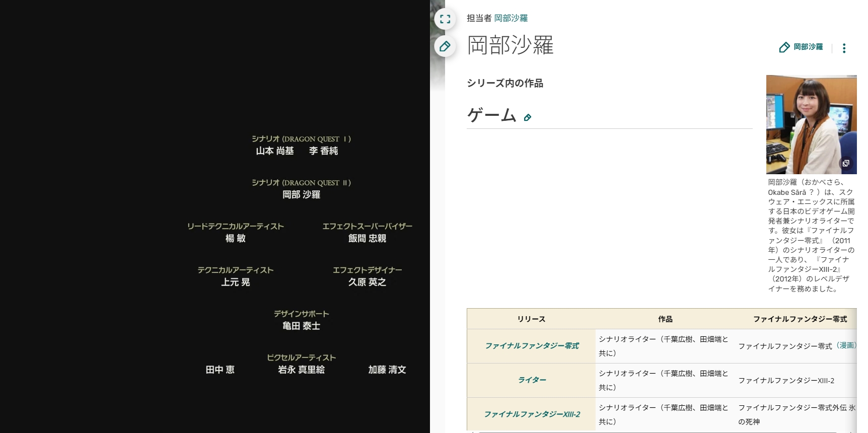Click 岡部 沙羅 name in the video credits

point(301,195)
